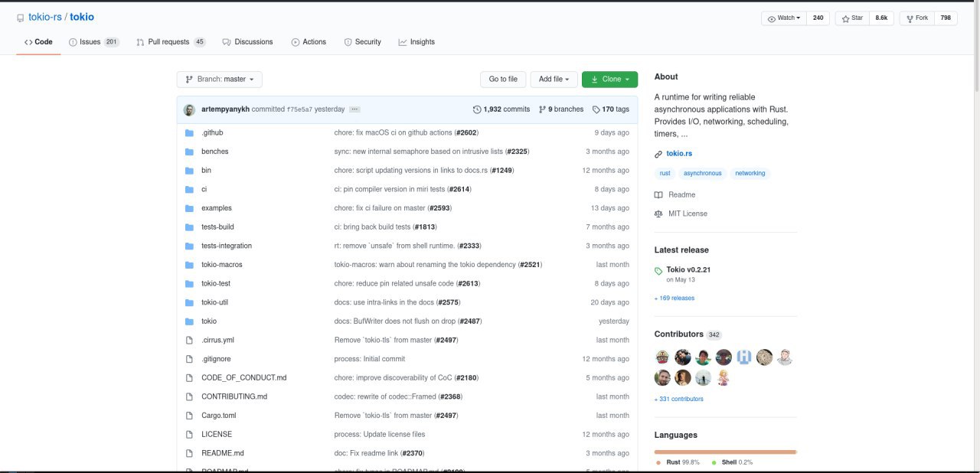Image resolution: width=980 pixels, height=473 pixels.
Task: Click the .github folder icon
Action: click(189, 132)
